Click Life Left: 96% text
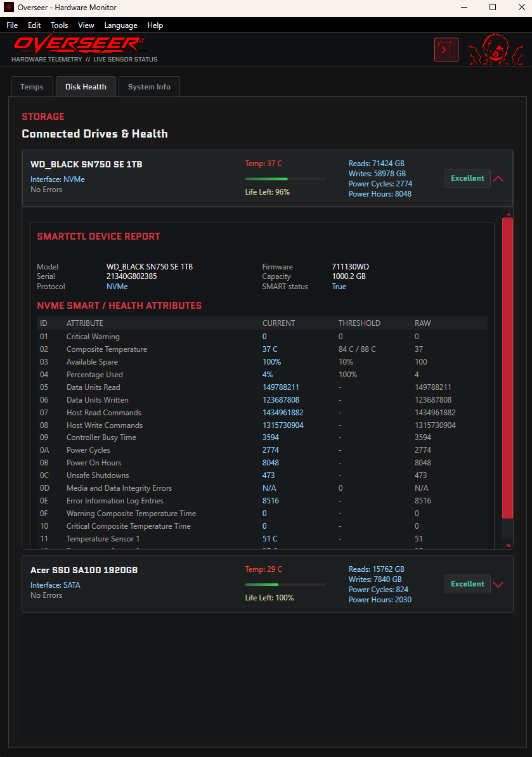This screenshot has height=757, width=532. (x=268, y=191)
